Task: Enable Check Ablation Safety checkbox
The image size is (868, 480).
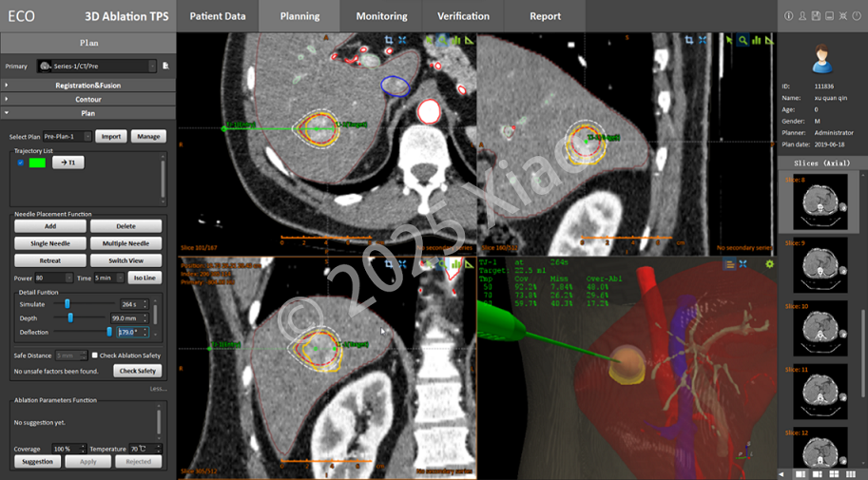Action: [x=95, y=355]
